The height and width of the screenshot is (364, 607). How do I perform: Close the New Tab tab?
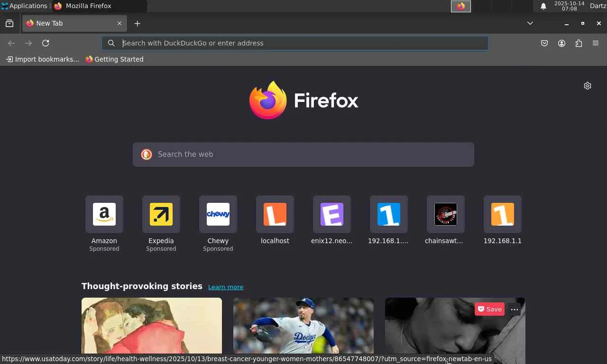120,23
